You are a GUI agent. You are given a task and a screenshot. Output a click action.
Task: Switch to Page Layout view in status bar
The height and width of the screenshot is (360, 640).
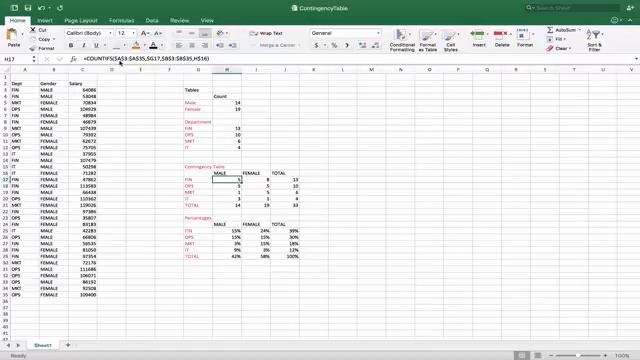point(538,356)
